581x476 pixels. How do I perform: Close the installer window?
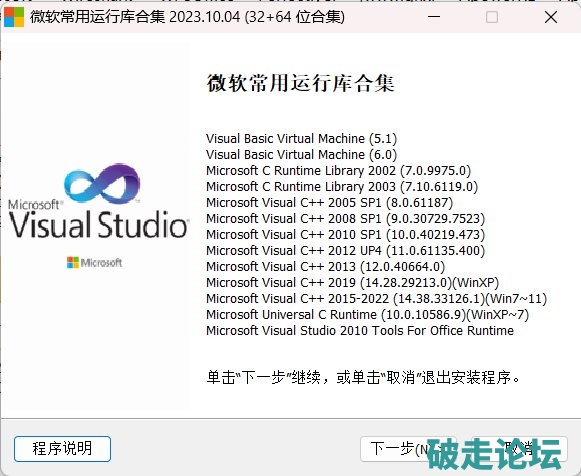pyautogui.click(x=551, y=17)
